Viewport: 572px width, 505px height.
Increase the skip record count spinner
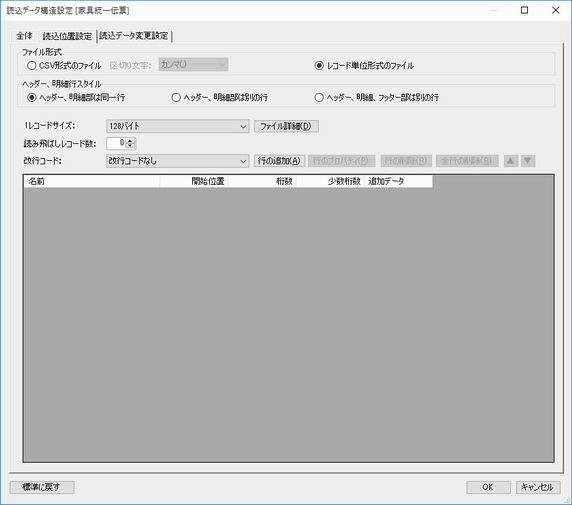[131, 140]
